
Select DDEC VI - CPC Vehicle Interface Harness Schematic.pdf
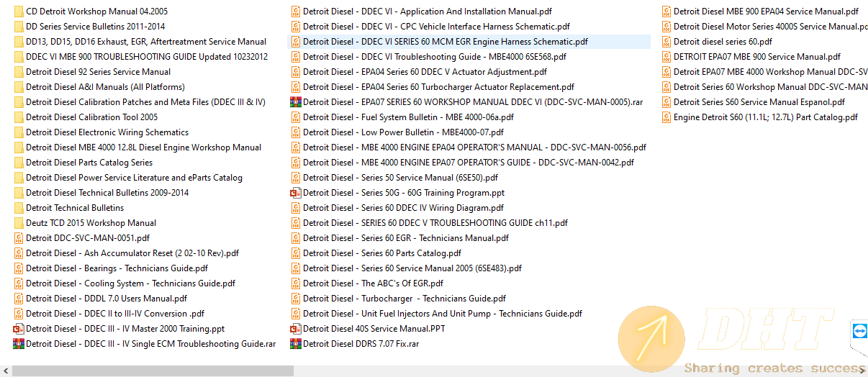coord(436,27)
